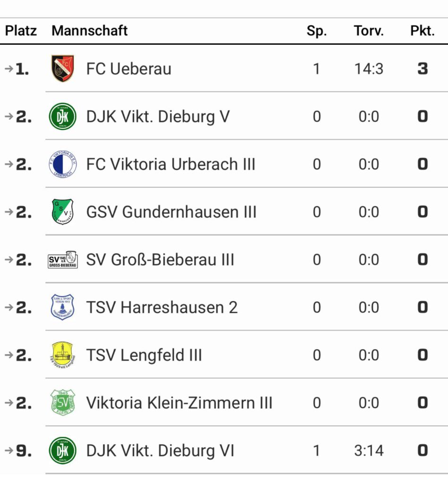Click the TSV Harreshausen 2 crest
Viewport: 448px width, 483px height.
(63, 307)
